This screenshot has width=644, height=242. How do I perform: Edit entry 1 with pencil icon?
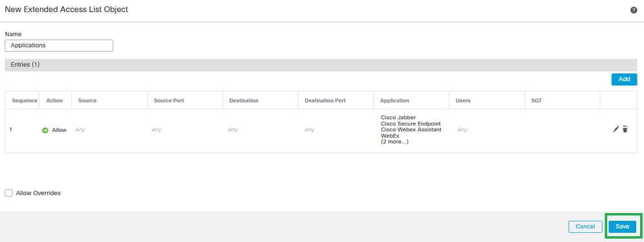(x=615, y=129)
